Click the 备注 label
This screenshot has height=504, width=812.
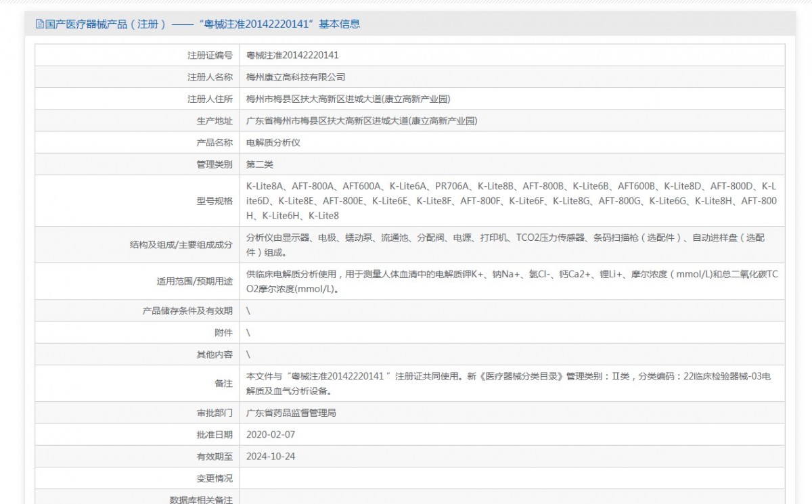(x=223, y=384)
